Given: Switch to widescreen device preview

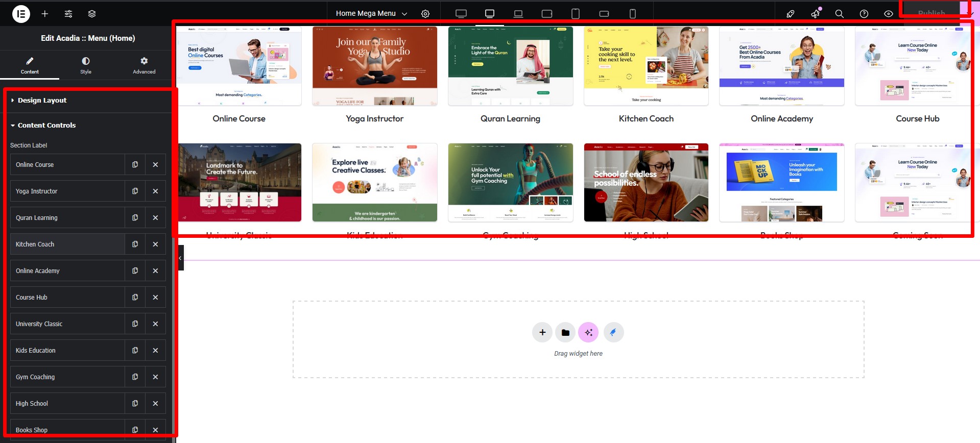Looking at the screenshot, I should (x=461, y=14).
